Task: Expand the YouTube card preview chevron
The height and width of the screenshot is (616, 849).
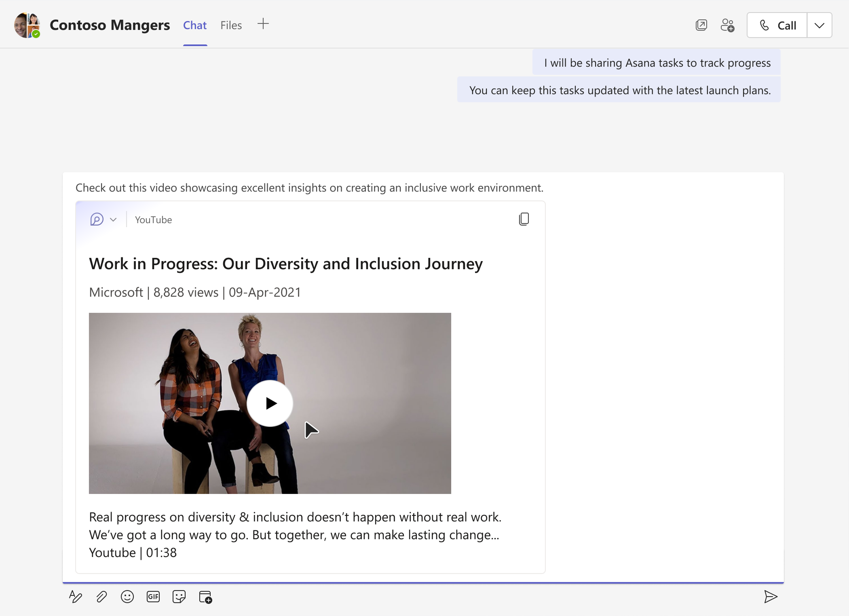Action: click(113, 219)
